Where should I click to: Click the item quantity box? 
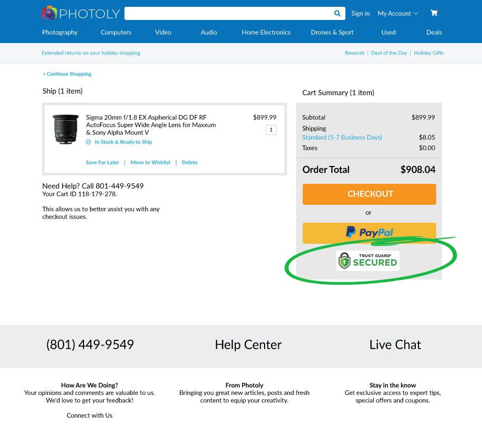[271, 130]
